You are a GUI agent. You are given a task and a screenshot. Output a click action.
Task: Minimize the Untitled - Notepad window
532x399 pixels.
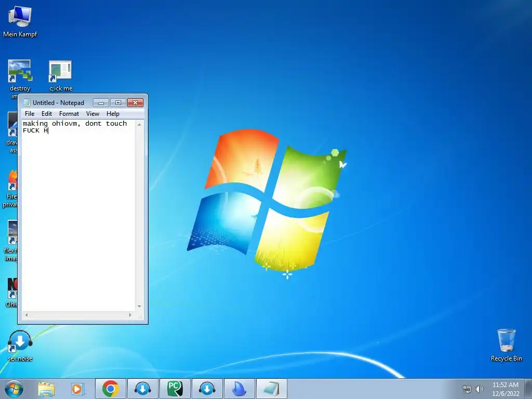coord(101,103)
